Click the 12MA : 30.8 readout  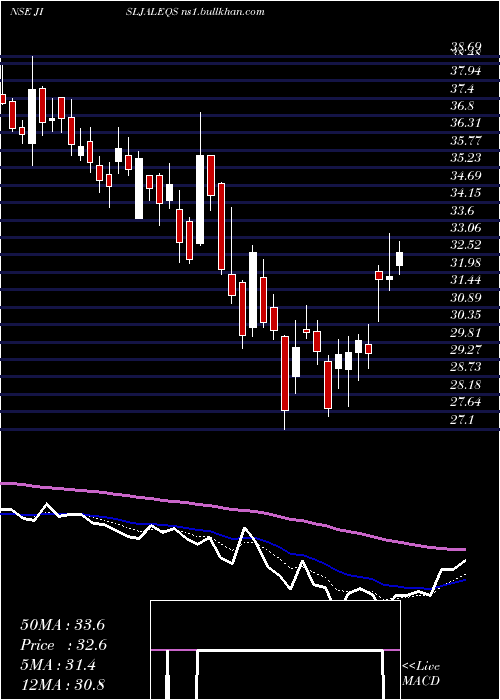point(62,685)
